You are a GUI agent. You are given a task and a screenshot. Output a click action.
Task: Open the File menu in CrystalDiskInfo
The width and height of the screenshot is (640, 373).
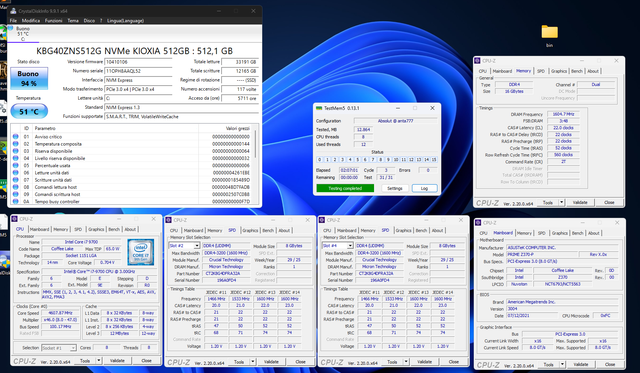point(13,20)
